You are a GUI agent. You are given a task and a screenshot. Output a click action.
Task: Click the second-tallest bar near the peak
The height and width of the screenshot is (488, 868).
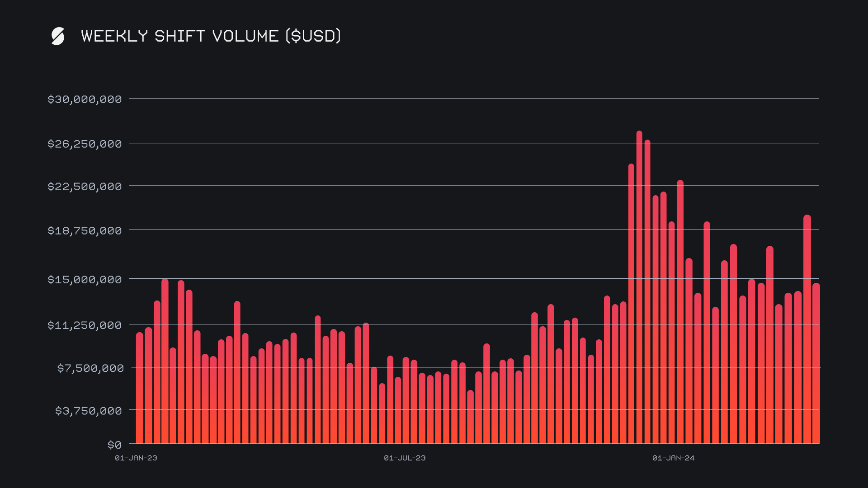tap(647, 294)
